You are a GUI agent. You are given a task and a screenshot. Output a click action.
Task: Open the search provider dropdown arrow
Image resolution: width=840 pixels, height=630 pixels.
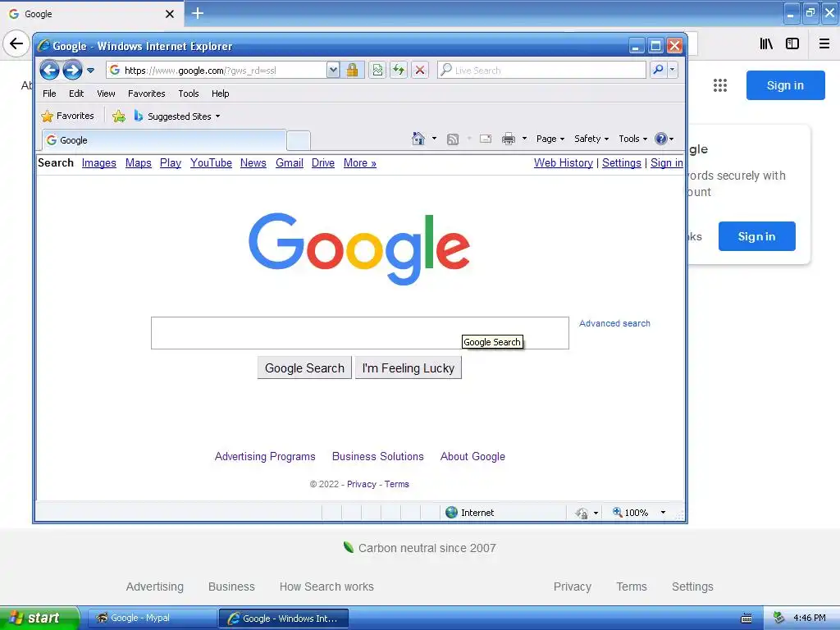(x=672, y=70)
